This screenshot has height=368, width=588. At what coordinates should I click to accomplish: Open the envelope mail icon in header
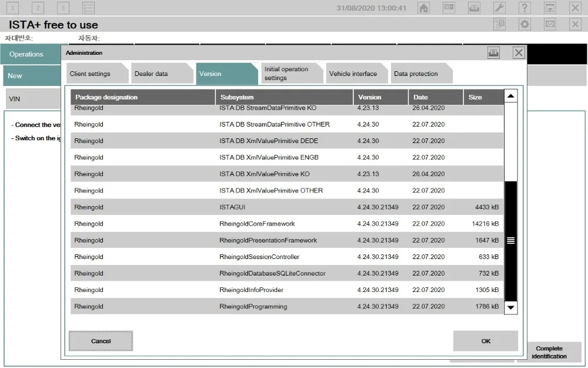tap(550, 24)
